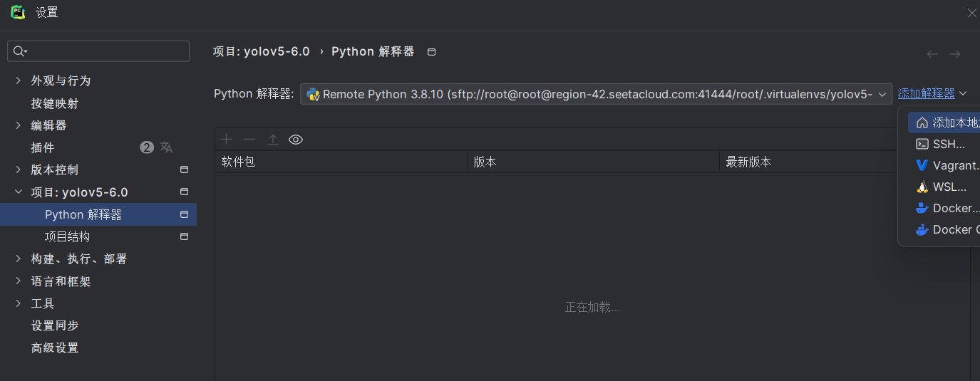The width and height of the screenshot is (980, 381).
Task: Click the plugin translation icon beside 插件
Action: 166,147
